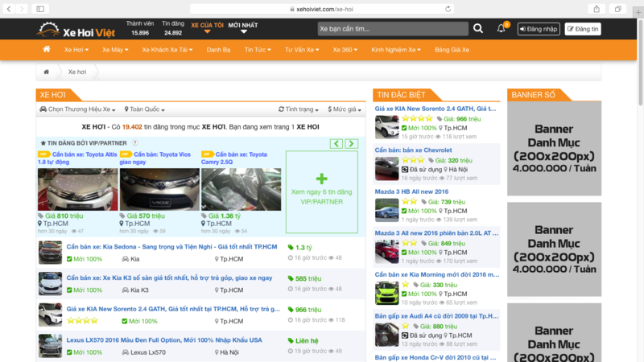This screenshot has height=362, width=644.
Task: Open Kia Morning mới đời 2016 listing
Action: click(437, 274)
